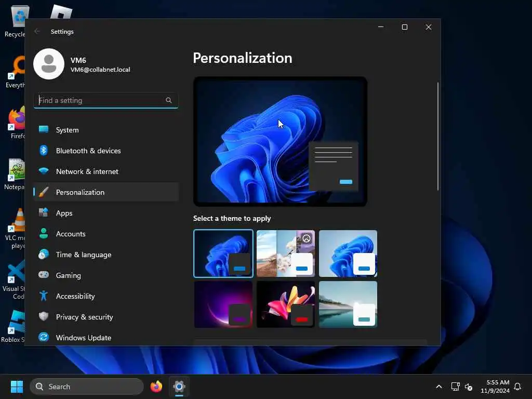Click the Settings window vertical scrollbar

438,136
